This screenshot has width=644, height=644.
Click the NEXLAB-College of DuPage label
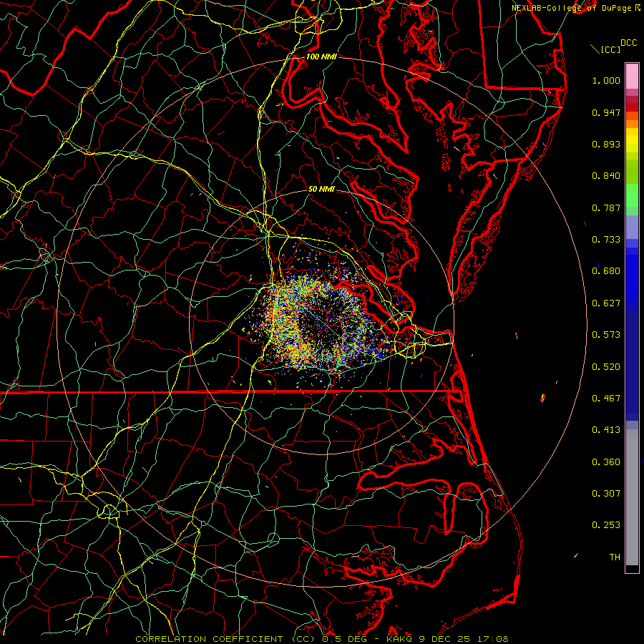click(573, 8)
